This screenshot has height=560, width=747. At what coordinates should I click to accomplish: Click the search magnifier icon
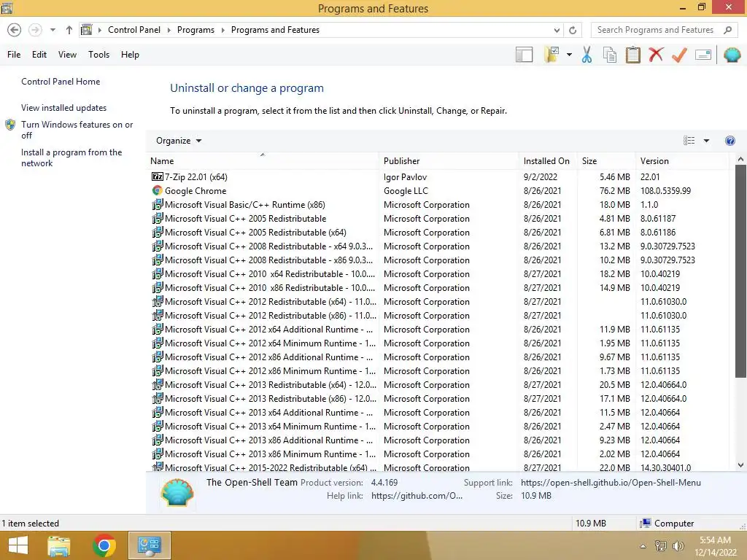point(727,30)
